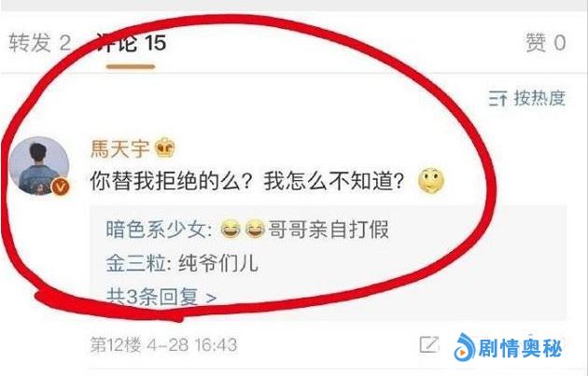Click the 剧情奥秘 blue swirl logo
The image size is (588, 376).
[464, 347]
